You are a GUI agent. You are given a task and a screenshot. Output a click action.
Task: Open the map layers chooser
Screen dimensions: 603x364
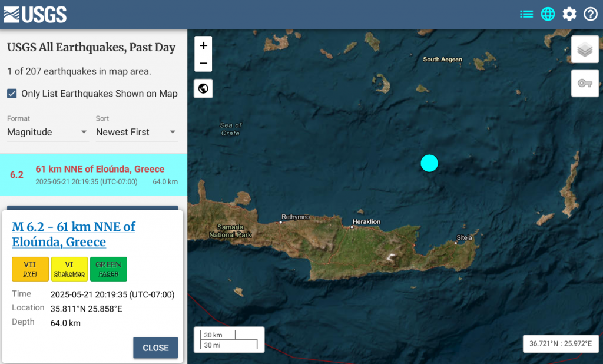585,49
